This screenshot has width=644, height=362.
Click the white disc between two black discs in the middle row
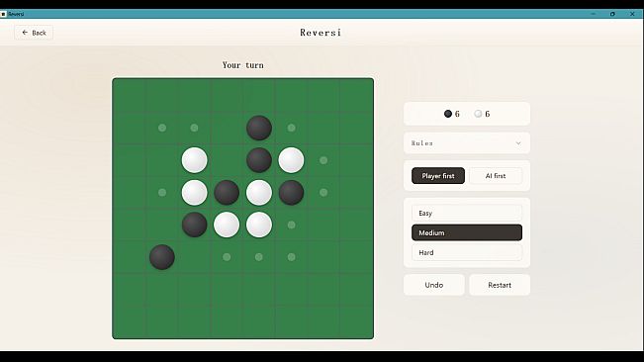click(x=259, y=193)
